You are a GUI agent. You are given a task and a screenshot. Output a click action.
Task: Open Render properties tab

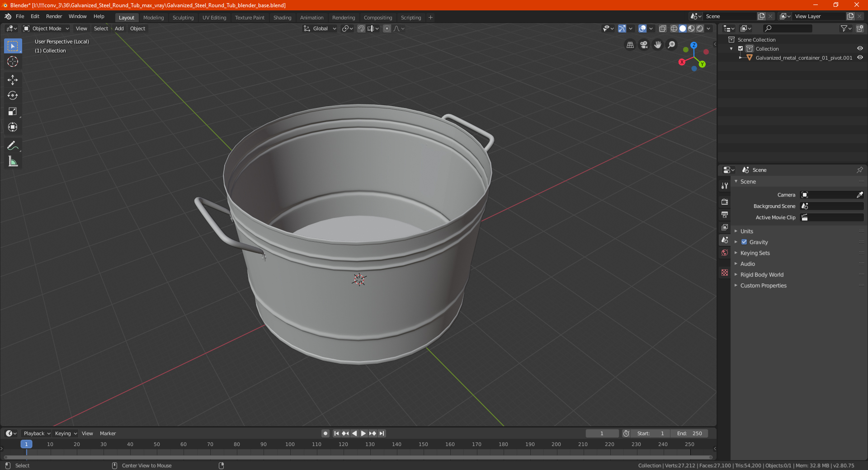pyautogui.click(x=725, y=202)
